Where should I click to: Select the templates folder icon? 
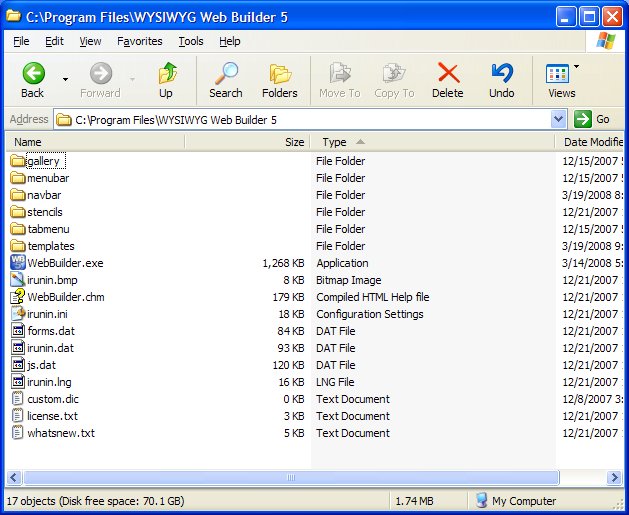[18, 246]
